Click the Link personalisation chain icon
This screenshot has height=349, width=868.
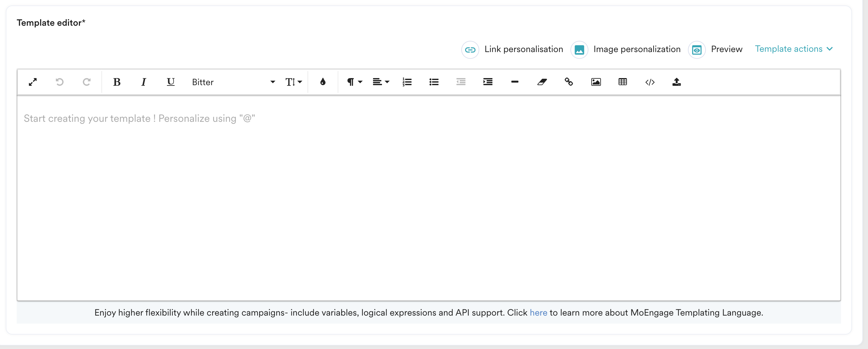(x=470, y=50)
